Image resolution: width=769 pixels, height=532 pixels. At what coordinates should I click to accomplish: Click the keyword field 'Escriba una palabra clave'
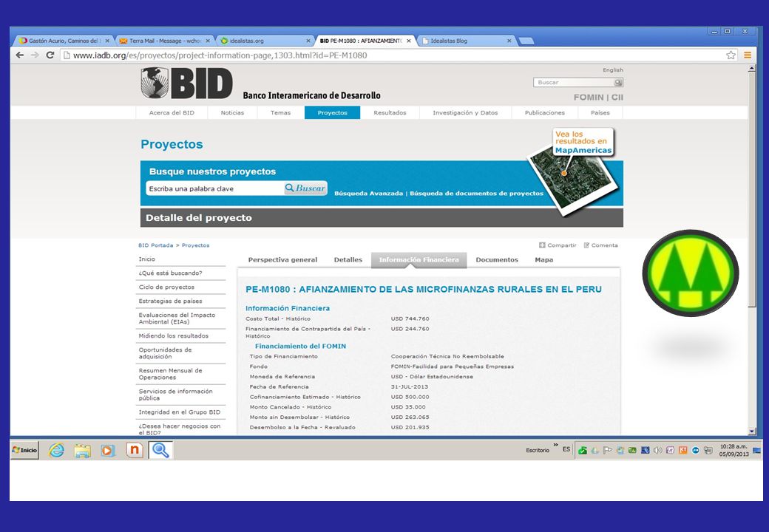pos(215,188)
